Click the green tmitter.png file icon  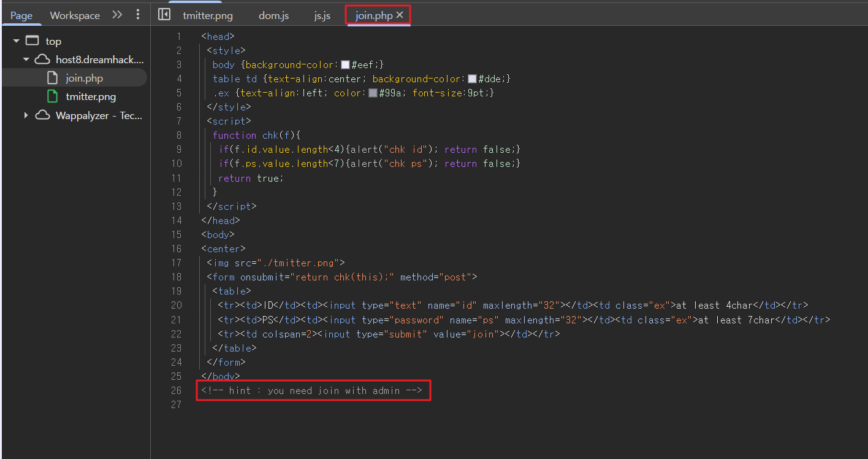click(x=53, y=96)
